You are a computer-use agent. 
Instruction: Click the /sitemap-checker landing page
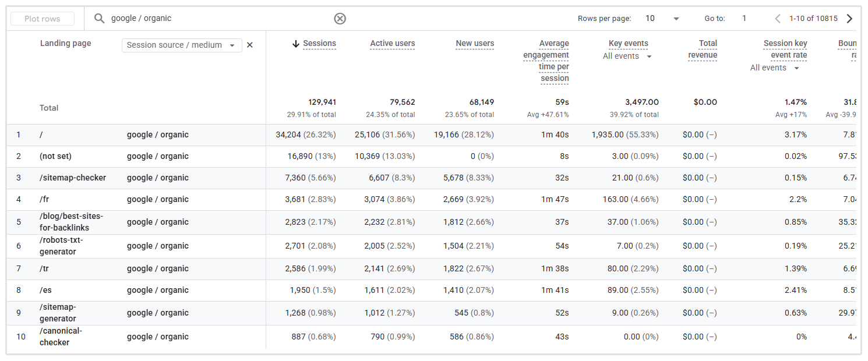click(x=73, y=178)
